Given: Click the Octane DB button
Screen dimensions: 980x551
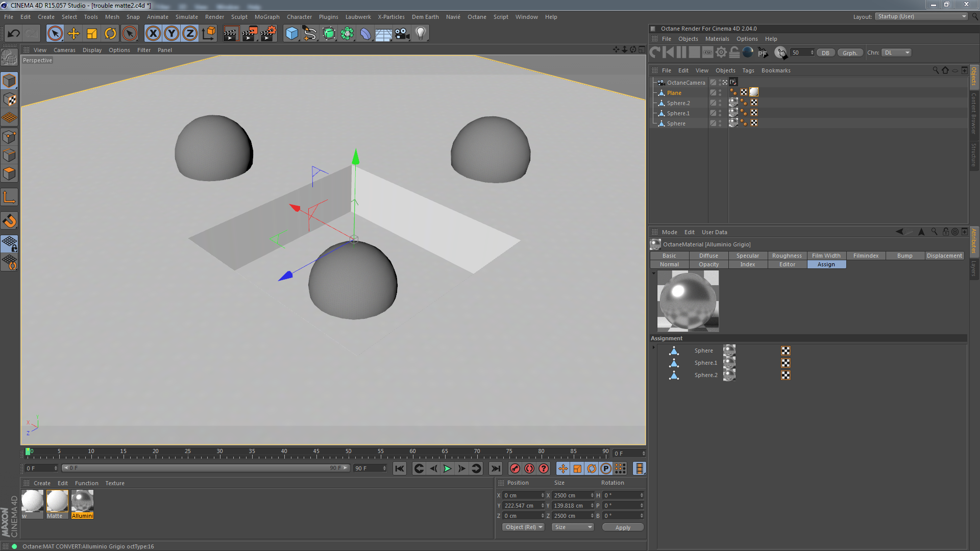Looking at the screenshot, I should (x=825, y=53).
